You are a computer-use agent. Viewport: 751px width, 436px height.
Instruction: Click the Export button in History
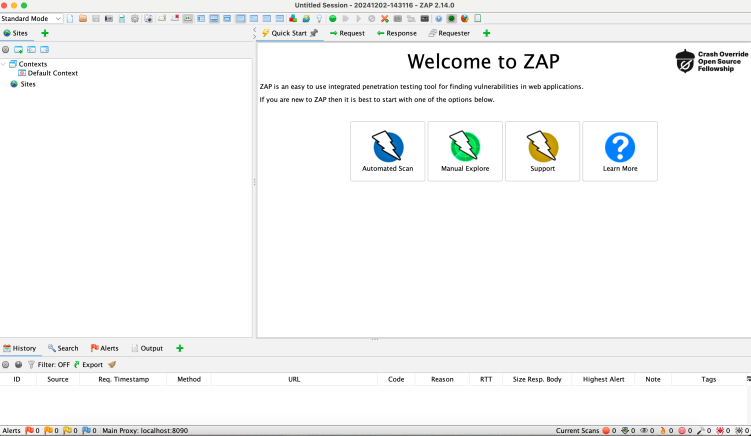(x=88, y=365)
